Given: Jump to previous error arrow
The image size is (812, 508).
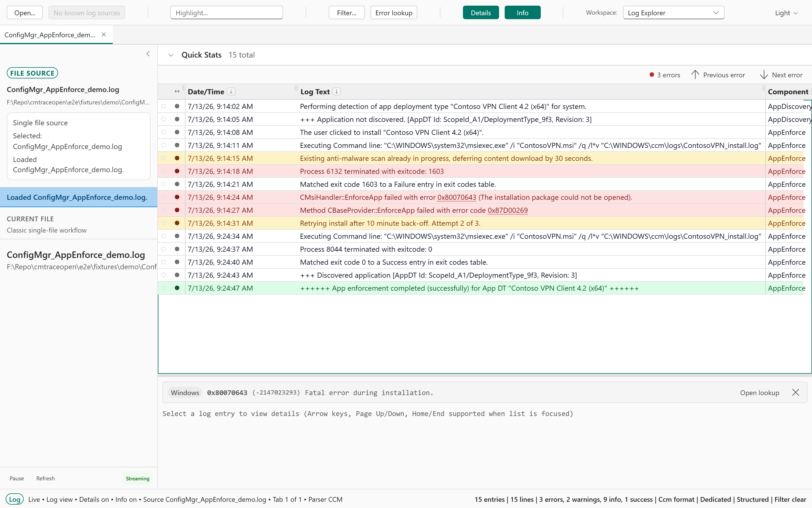Looking at the screenshot, I should pos(695,75).
